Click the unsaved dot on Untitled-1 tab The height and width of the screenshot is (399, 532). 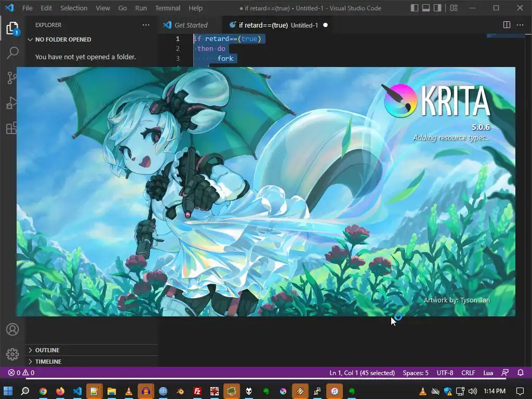click(325, 25)
